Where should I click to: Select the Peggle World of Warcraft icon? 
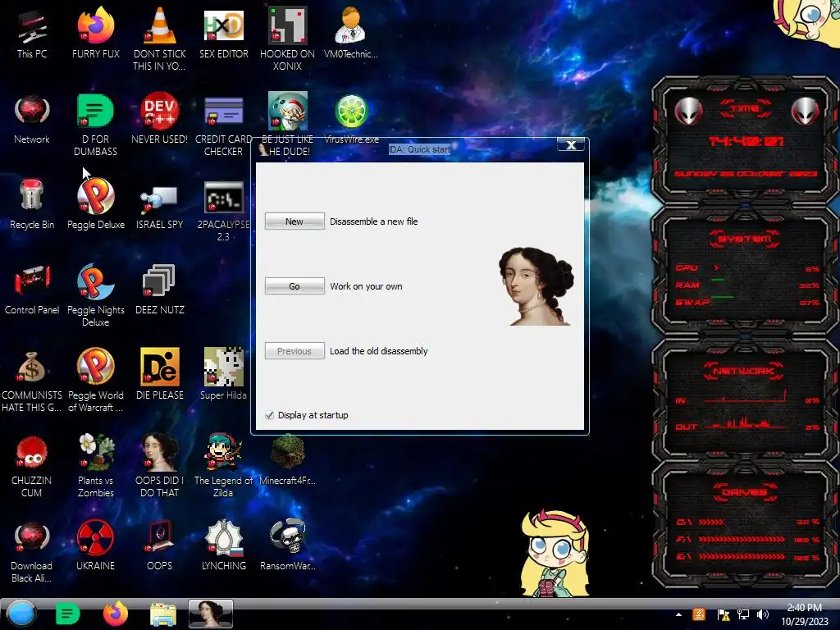coord(95,380)
